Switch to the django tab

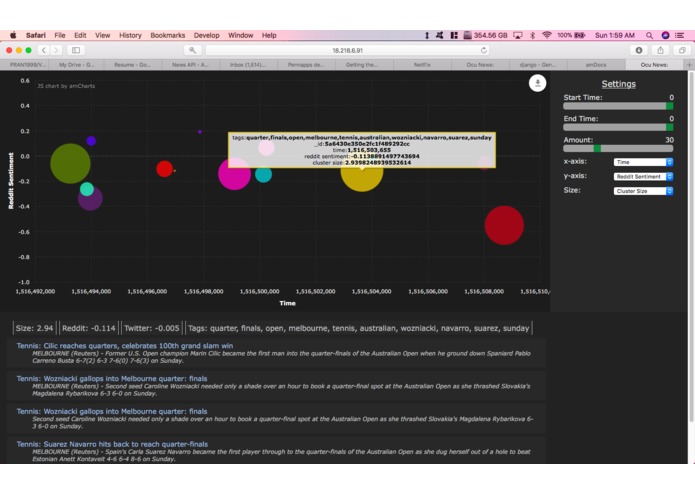point(538,65)
